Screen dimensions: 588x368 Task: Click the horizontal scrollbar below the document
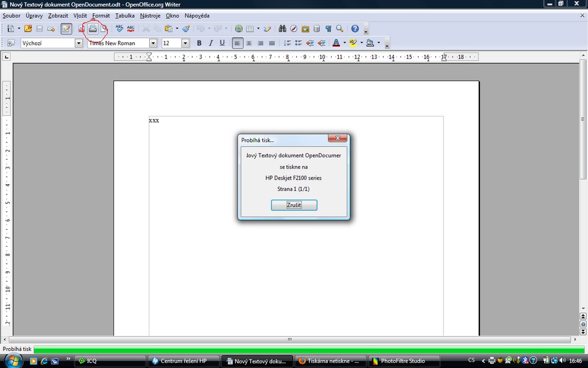point(289,340)
